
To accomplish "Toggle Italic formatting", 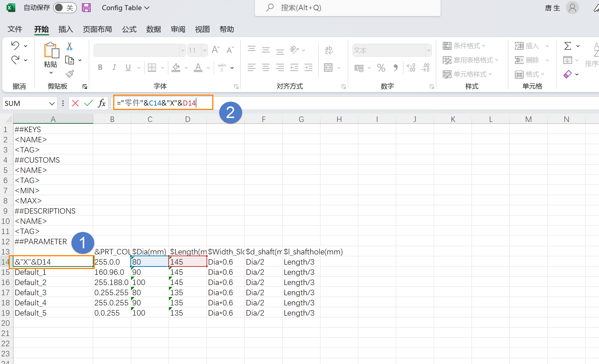I will [x=114, y=67].
